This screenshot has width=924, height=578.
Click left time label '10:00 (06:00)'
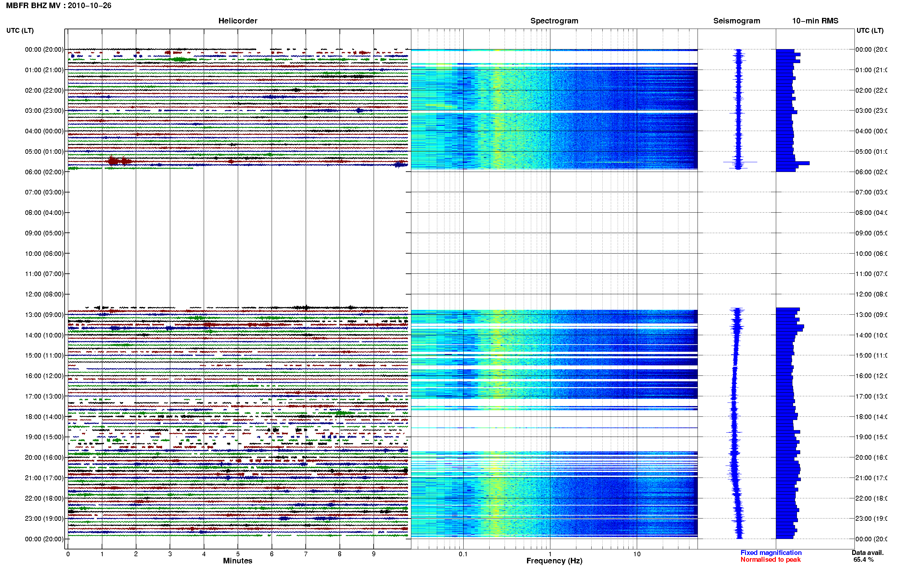coord(44,254)
